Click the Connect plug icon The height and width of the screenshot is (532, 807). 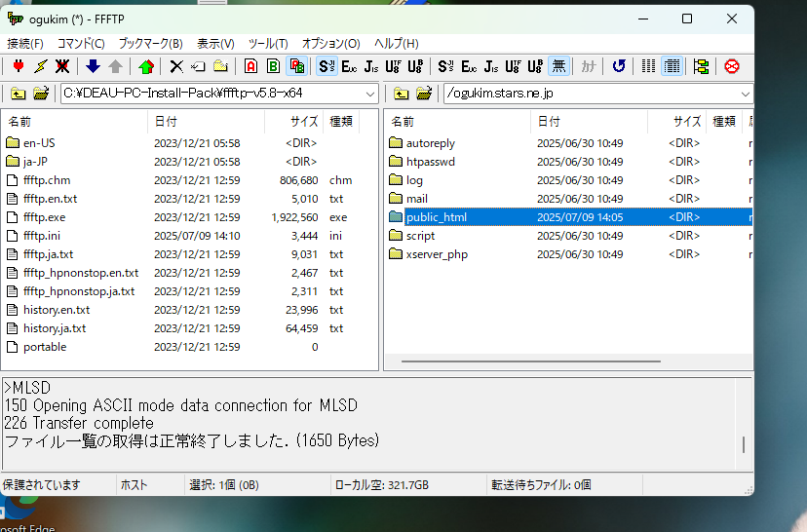(18, 66)
